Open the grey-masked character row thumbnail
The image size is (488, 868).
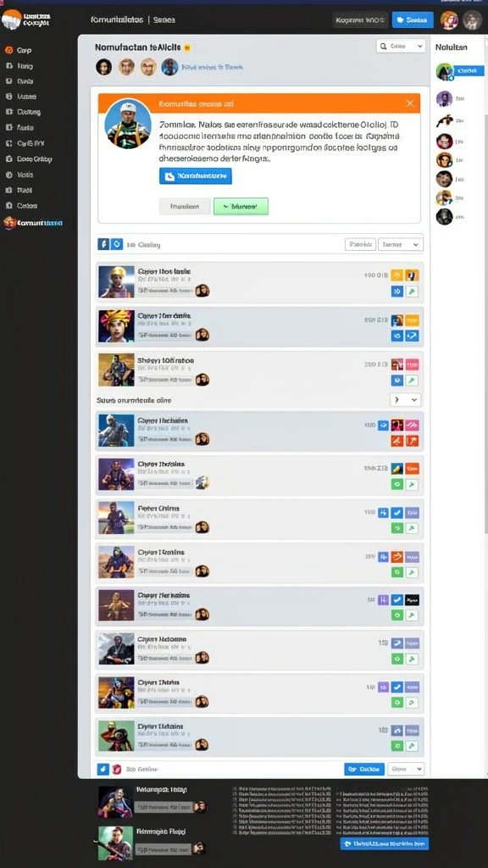(x=116, y=648)
